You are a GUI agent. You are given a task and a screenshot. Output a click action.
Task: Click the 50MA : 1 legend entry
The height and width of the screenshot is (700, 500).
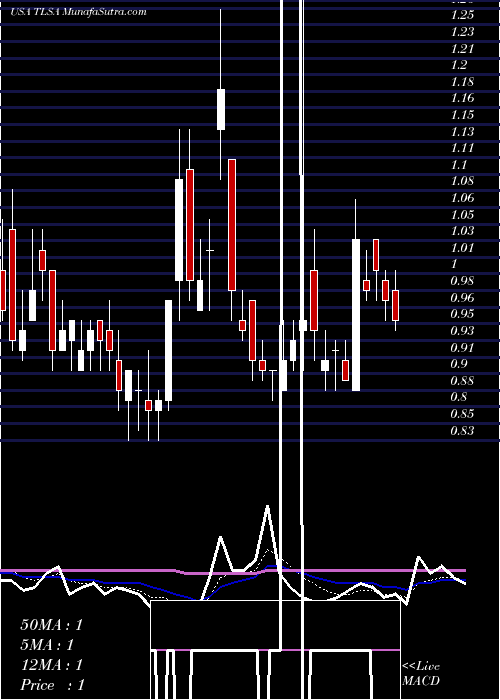click(x=51, y=625)
